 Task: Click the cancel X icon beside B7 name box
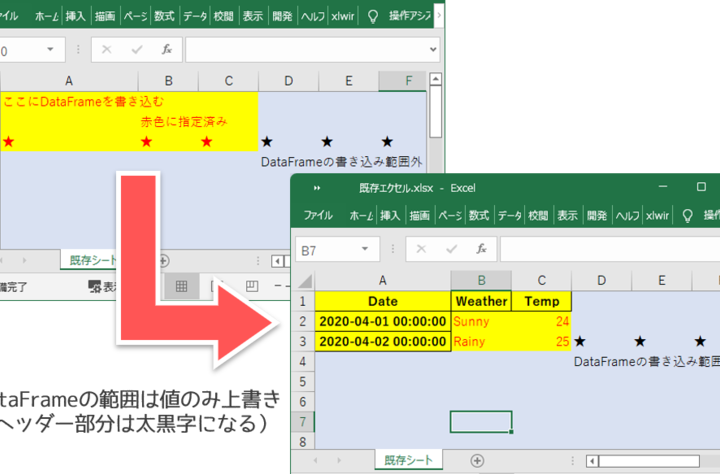click(x=420, y=250)
